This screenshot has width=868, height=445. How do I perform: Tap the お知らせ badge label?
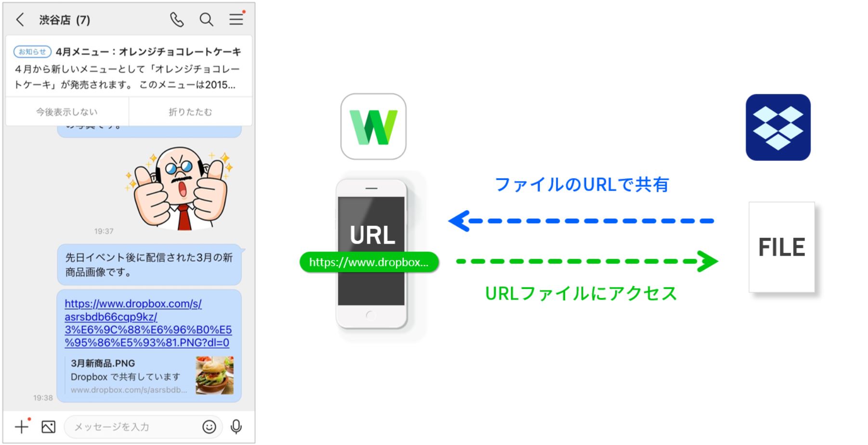coord(32,52)
